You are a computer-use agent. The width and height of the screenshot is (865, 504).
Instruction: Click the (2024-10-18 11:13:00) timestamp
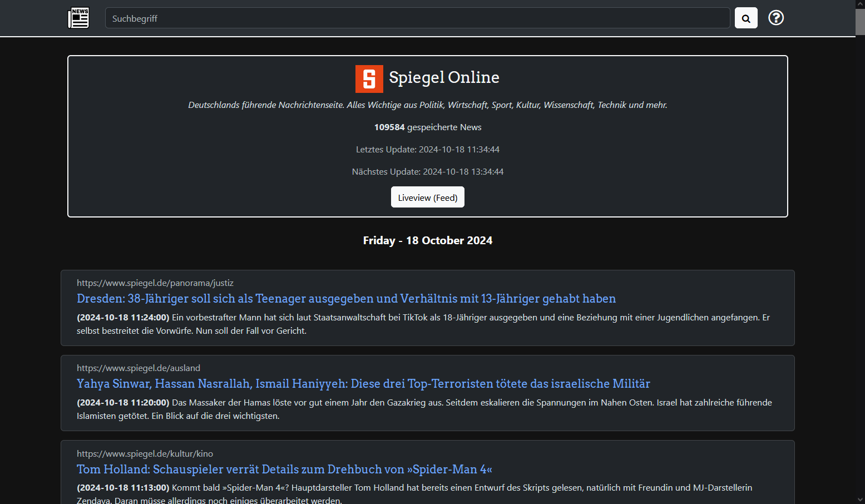tap(123, 488)
